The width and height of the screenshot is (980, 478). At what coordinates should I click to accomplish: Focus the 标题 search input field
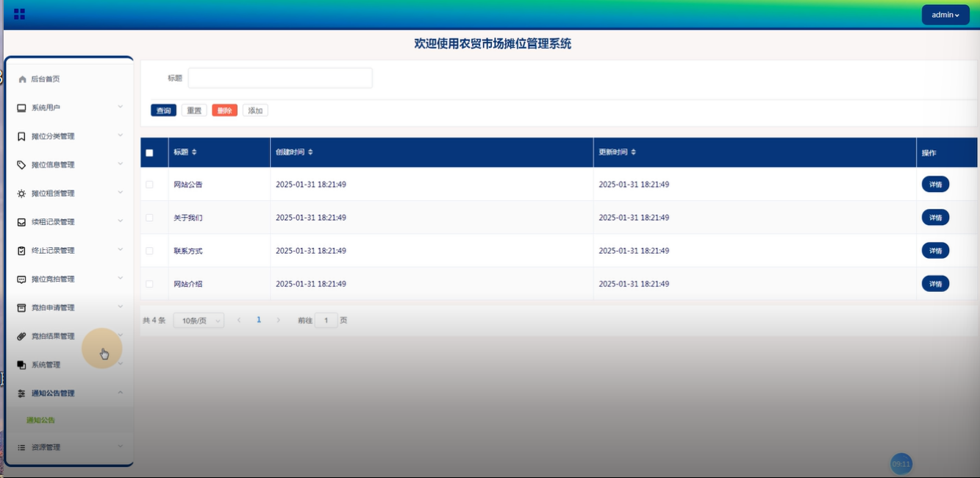[280, 78]
